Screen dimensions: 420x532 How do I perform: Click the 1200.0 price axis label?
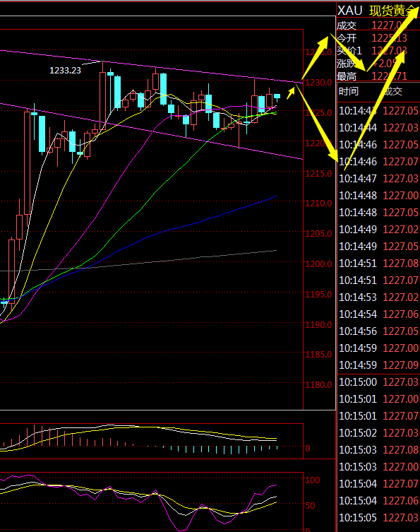pyautogui.click(x=318, y=264)
